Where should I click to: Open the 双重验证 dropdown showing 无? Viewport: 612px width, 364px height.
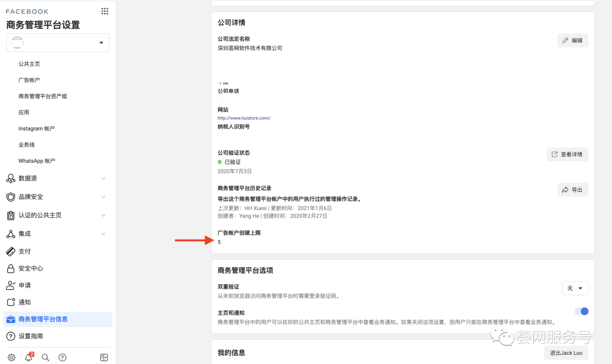575,288
